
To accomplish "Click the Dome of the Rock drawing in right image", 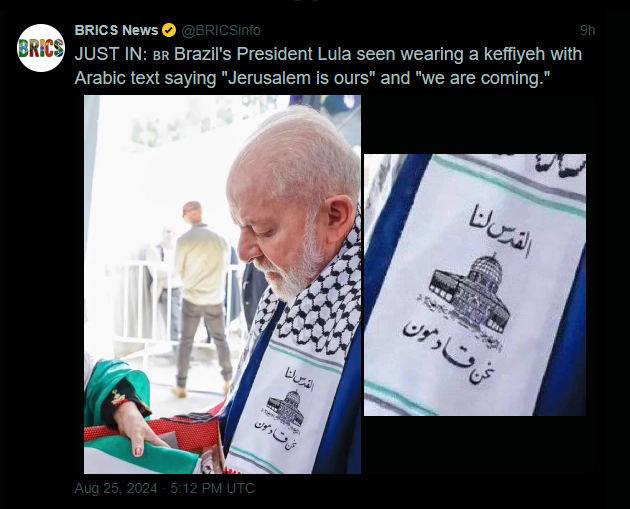I will coord(469,293).
